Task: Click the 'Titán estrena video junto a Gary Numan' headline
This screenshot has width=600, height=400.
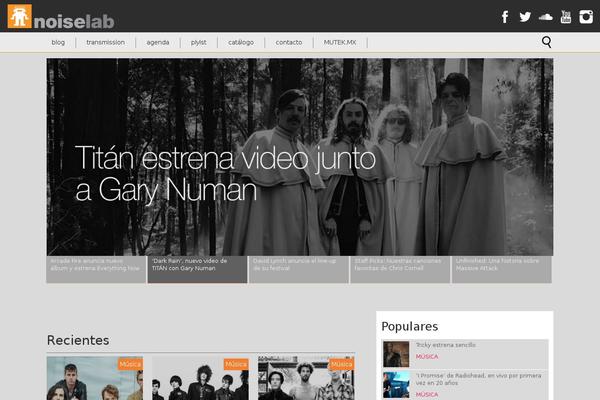Action: 225,173
